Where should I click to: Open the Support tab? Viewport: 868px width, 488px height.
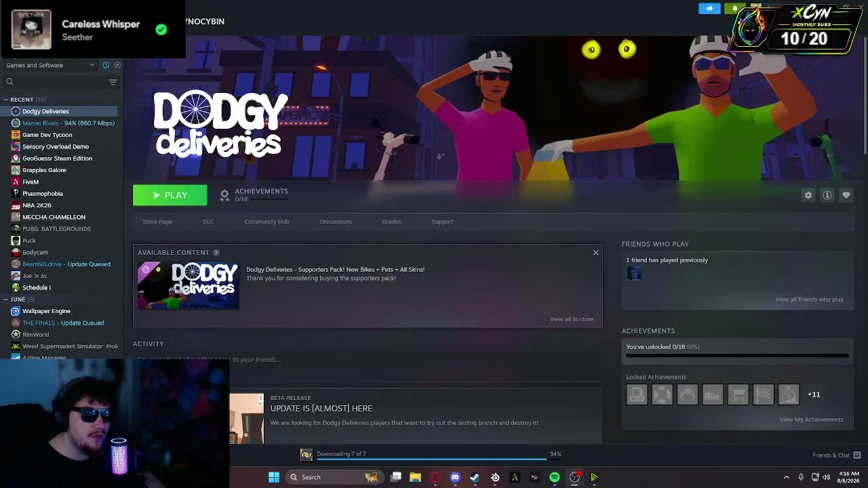coord(442,222)
